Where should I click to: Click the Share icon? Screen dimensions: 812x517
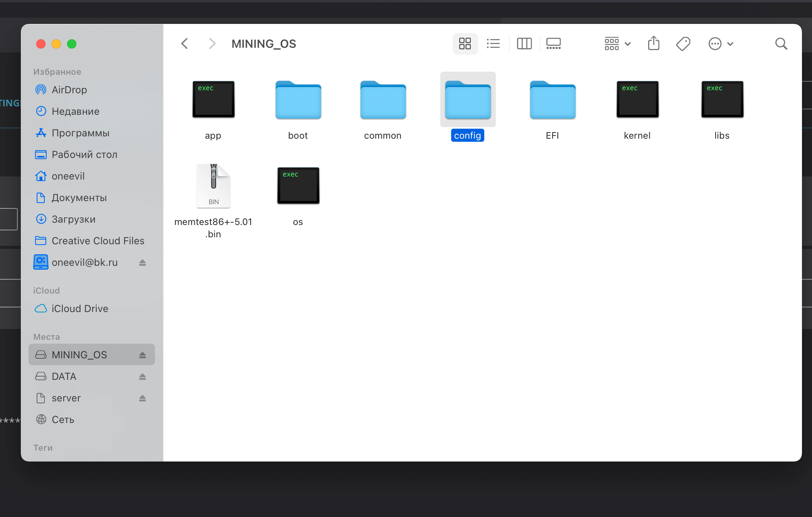click(x=654, y=44)
